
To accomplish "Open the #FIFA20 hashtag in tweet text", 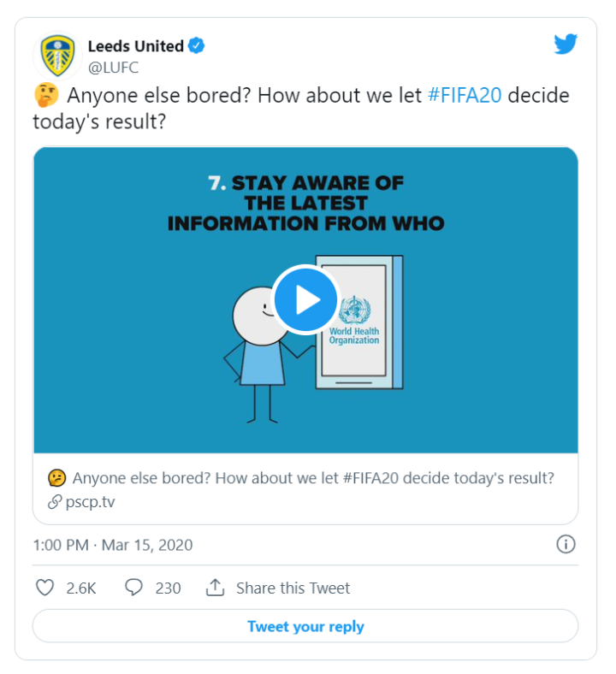I will tap(463, 96).
